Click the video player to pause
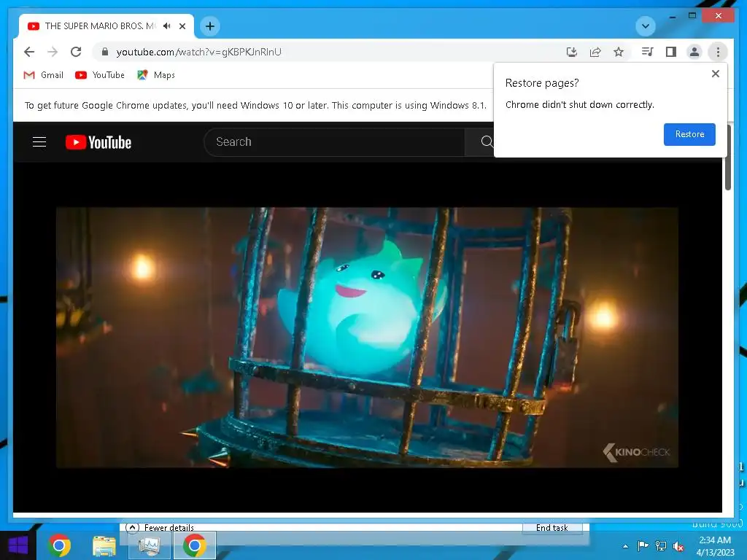The image size is (747, 560). (367, 337)
